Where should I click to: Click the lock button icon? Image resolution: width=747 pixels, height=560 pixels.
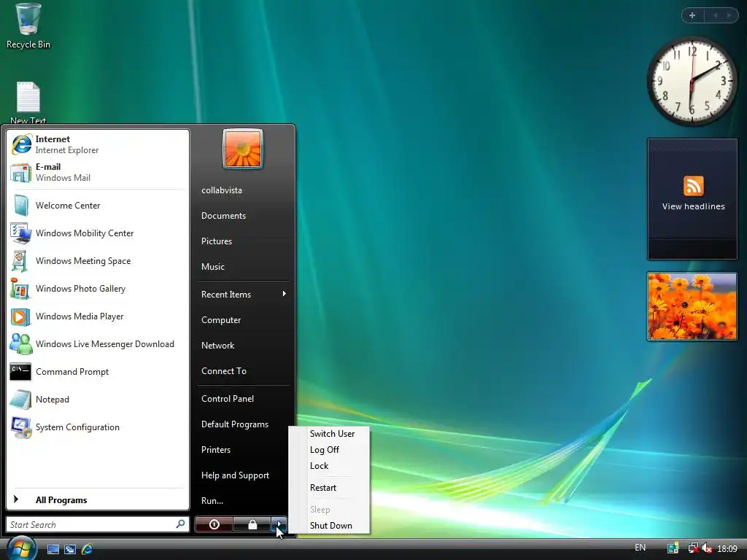pyautogui.click(x=252, y=524)
